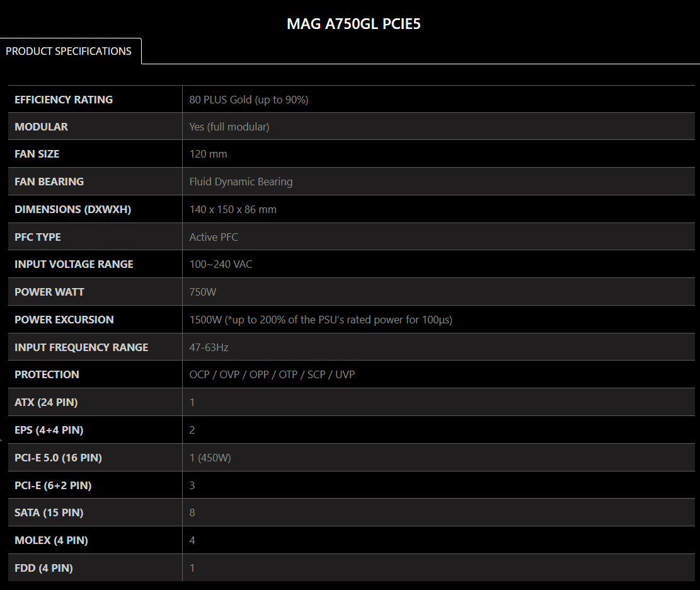The width and height of the screenshot is (700, 590).
Task: Click the ATX (24 PIN) label
Action: tap(46, 402)
